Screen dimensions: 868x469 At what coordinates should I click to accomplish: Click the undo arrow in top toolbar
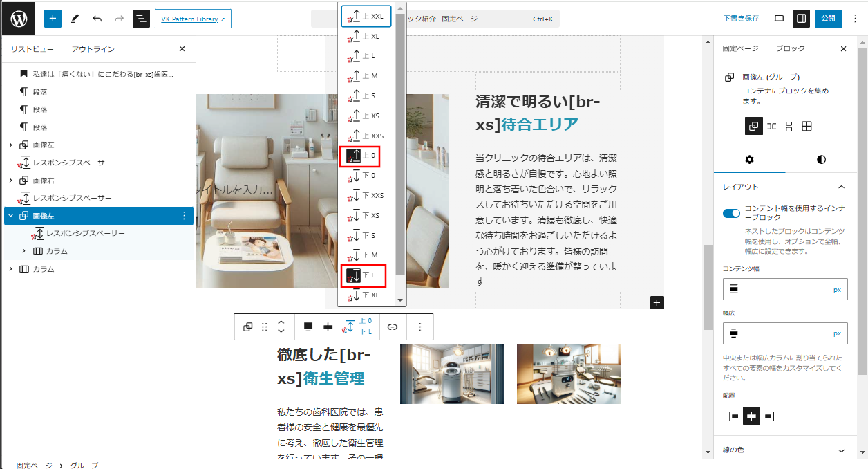tap(97, 19)
